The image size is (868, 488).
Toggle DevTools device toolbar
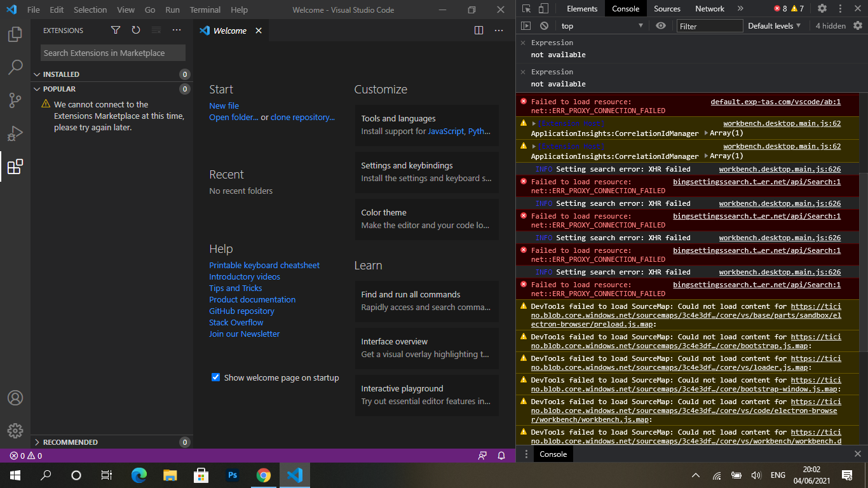543,8
